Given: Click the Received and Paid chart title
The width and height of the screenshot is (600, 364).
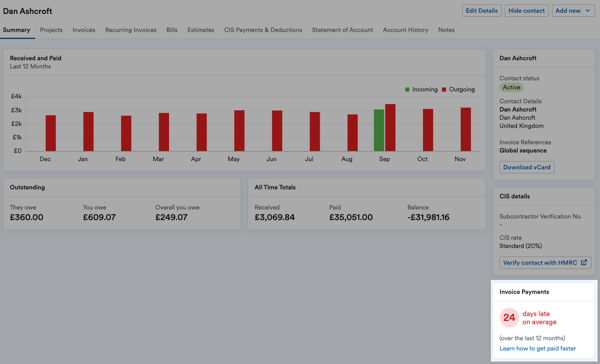Looking at the screenshot, I should 36,58.
